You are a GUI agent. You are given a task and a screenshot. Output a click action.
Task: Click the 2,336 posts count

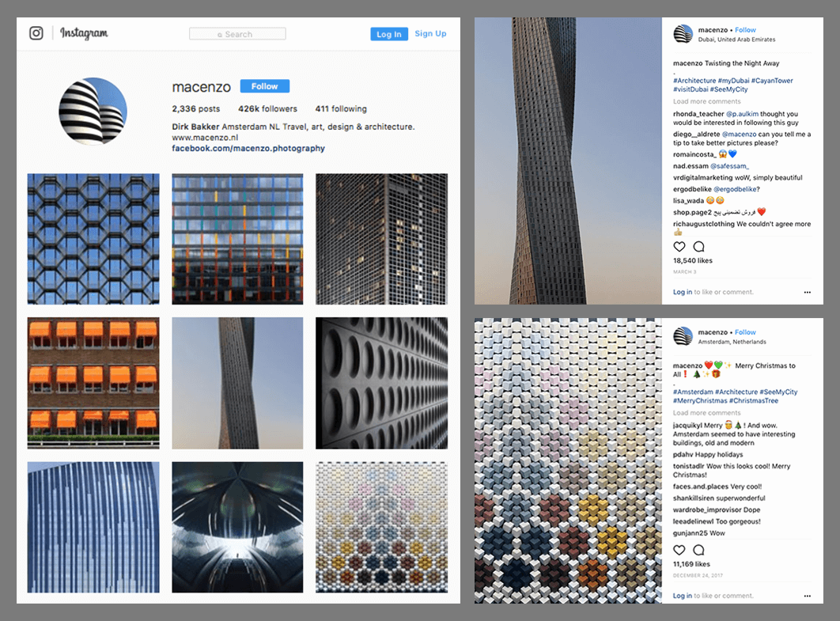195,108
